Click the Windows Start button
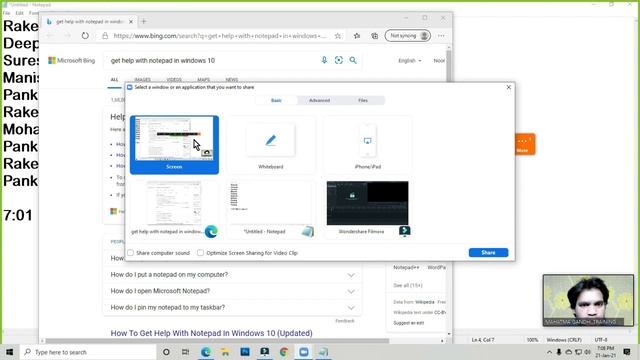Screen dimensions: 640x360 click(9, 352)
